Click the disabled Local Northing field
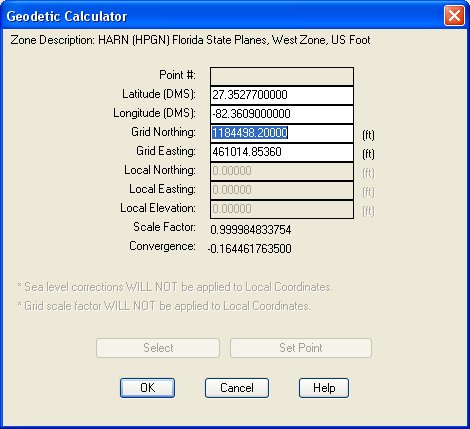470x429 pixels. click(282, 171)
